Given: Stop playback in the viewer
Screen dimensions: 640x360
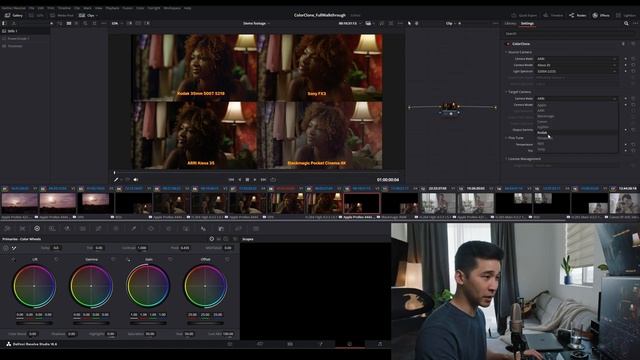Looking at the screenshot, I should click(x=247, y=180).
